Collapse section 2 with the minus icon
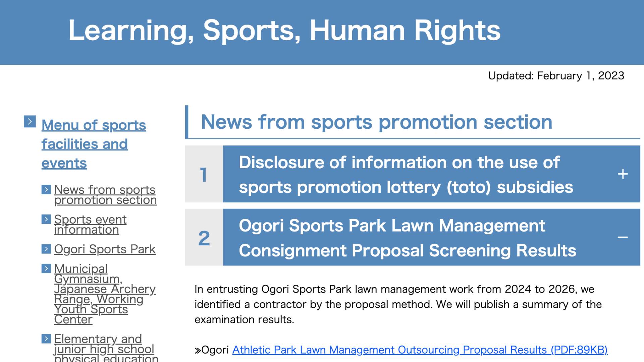644x362 pixels. [623, 237]
